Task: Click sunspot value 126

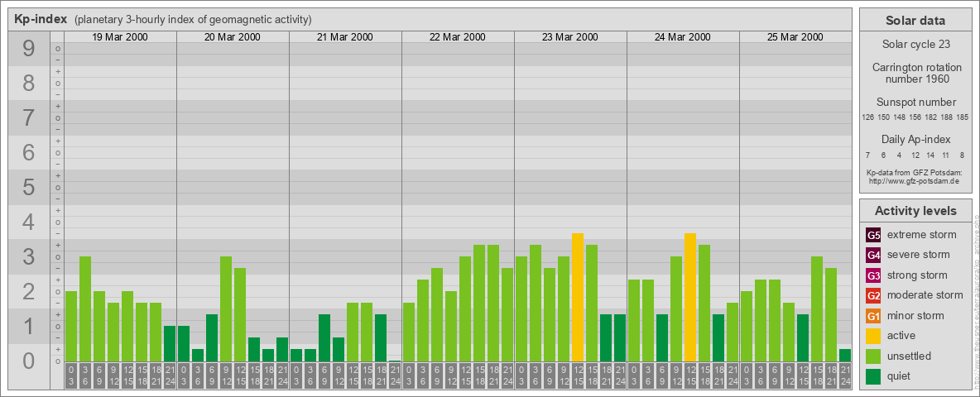Action: click(867, 117)
